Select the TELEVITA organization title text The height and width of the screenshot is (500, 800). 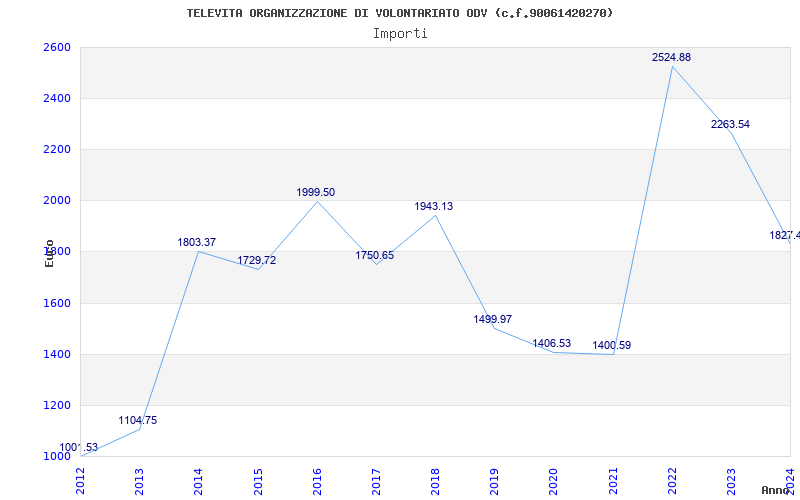[x=400, y=13]
